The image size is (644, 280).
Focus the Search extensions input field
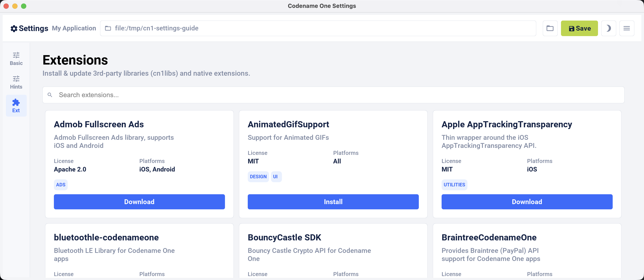coord(333,95)
